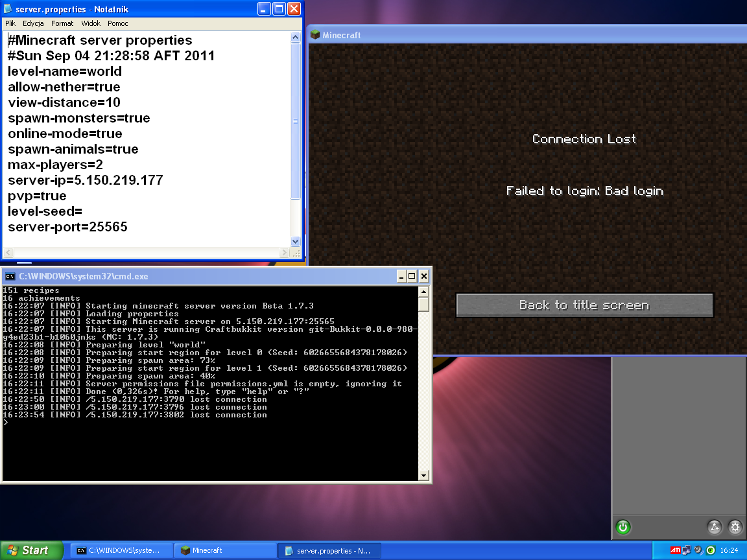Minimize the Notatnik window
The width and height of the screenshot is (747, 560).
(x=264, y=8)
